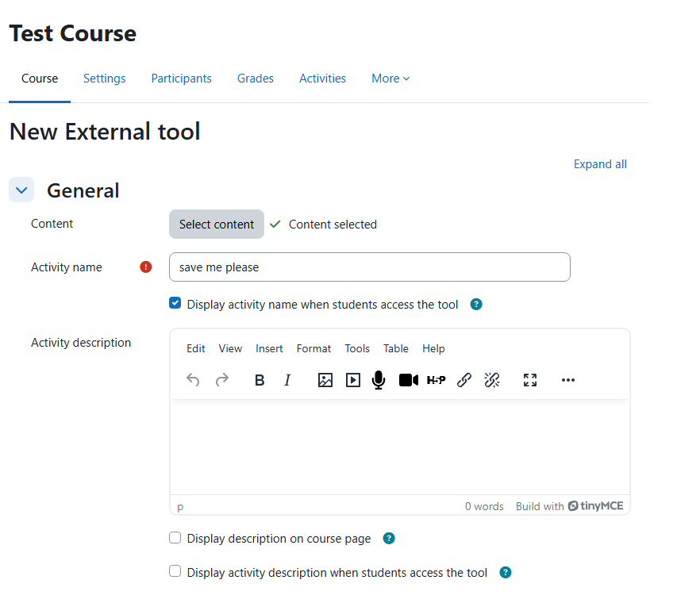Open the multimedia insert icon
700x599 pixels.
(353, 380)
